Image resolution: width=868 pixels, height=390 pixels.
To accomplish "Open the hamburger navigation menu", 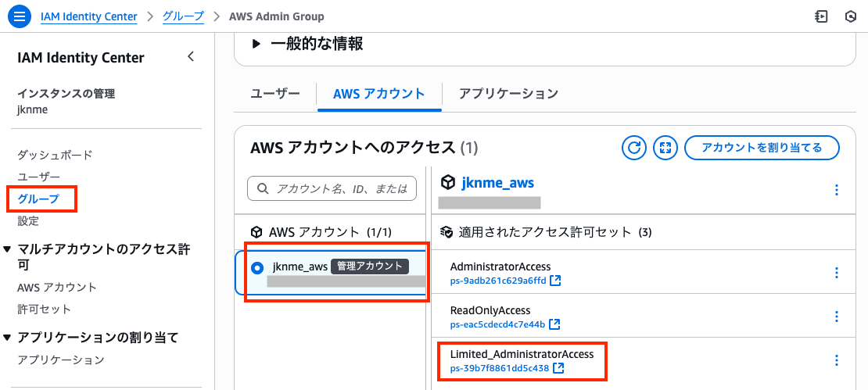I will tap(20, 16).
